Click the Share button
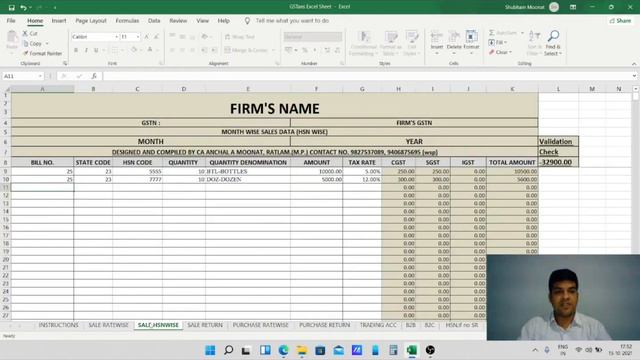Image resolution: width=640 pixels, height=360 pixels. point(620,20)
